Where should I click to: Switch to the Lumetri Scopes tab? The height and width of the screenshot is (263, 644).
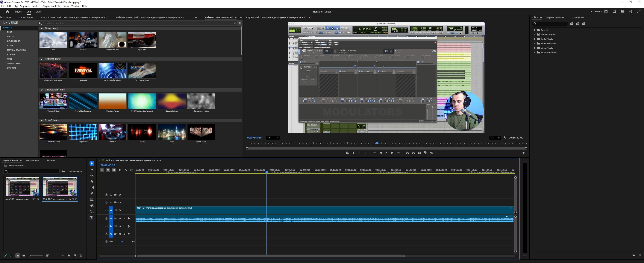(x=26, y=17)
